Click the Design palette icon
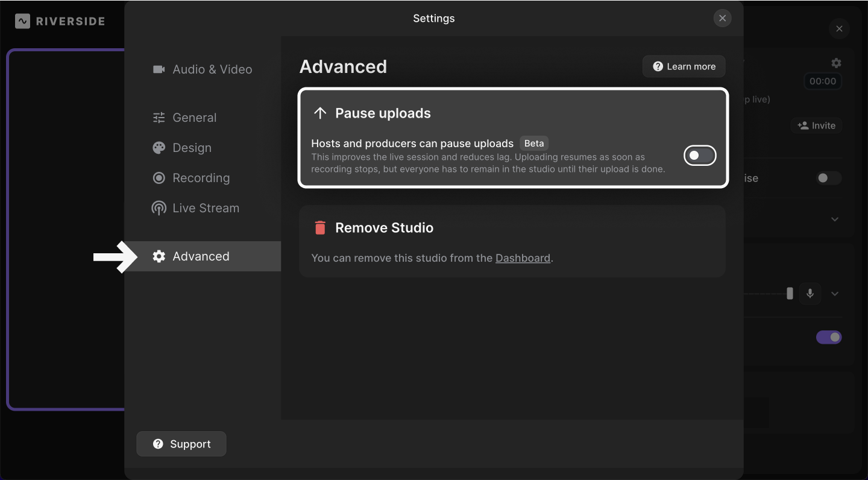The width and height of the screenshot is (868, 480). (x=159, y=148)
